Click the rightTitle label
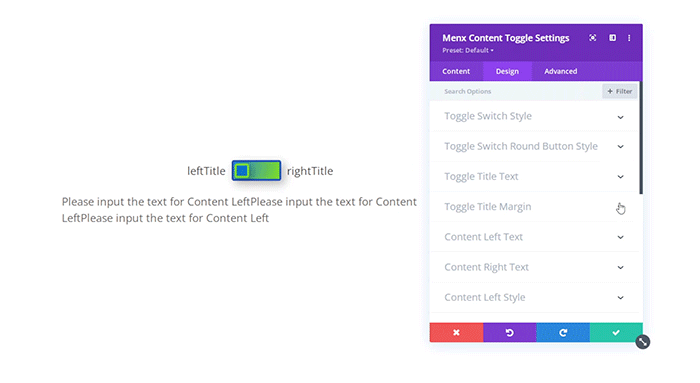 pyautogui.click(x=310, y=171)
